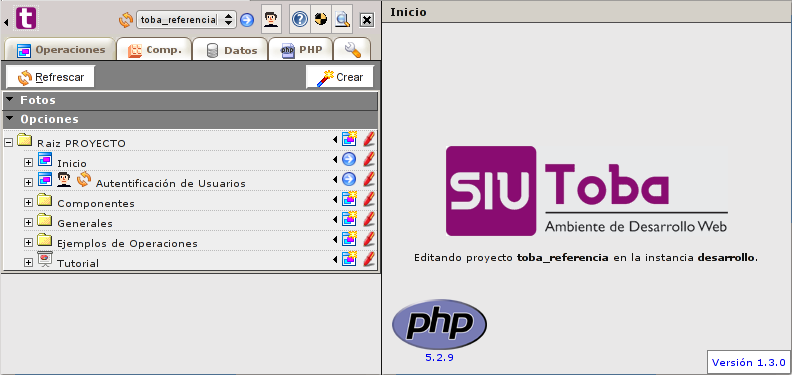Click the toba_referencia bold project name text
Viewport: 792px width, 375px height.
pos(563,258)
